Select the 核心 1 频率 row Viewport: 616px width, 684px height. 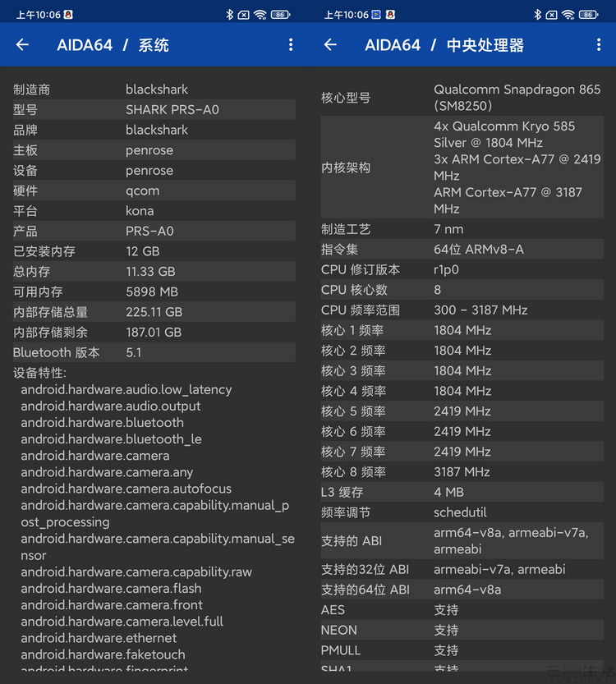462,330
